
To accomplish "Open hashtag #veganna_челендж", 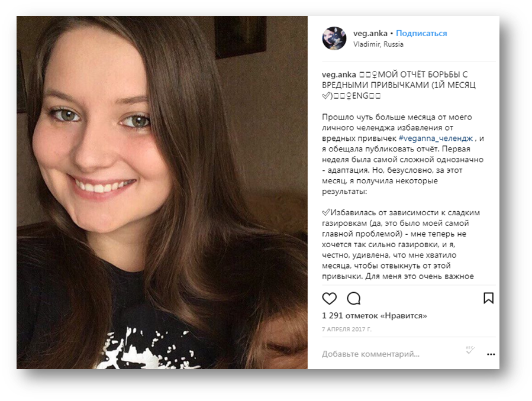I will (436, 138).
